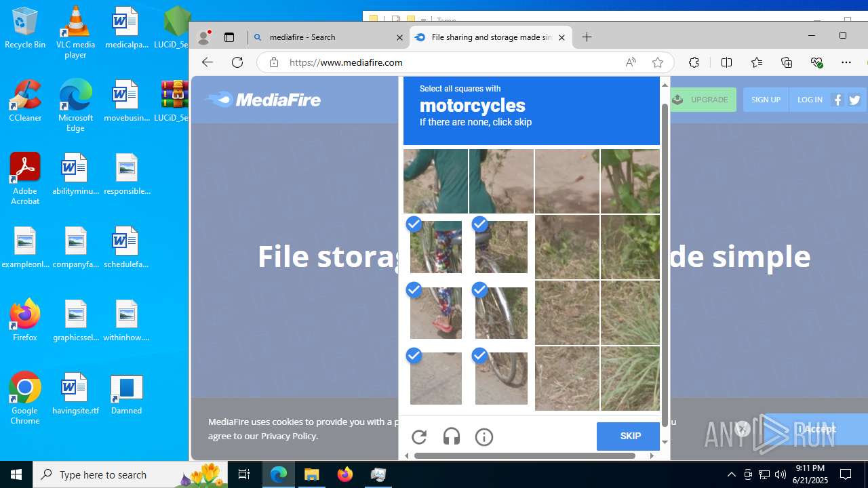Select havingsite.rtf desktop file
868x488 pixels.
click(75, 394)
